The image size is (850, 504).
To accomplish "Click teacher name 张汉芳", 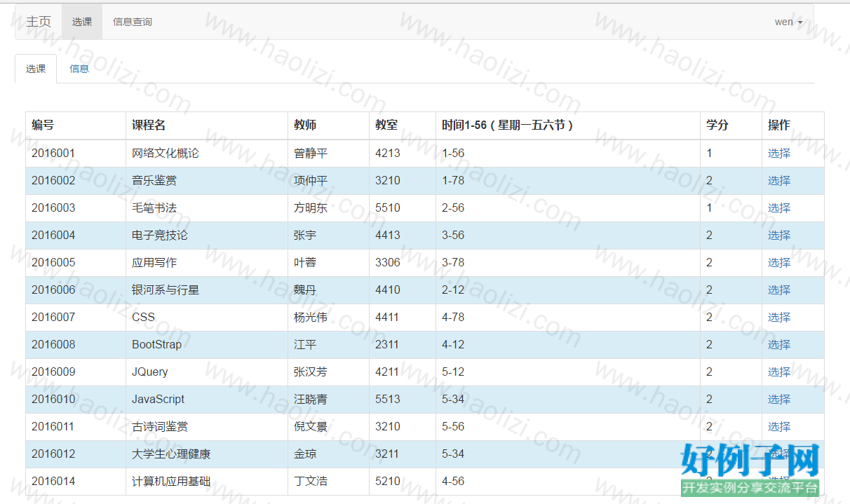I will coord(311,372).
